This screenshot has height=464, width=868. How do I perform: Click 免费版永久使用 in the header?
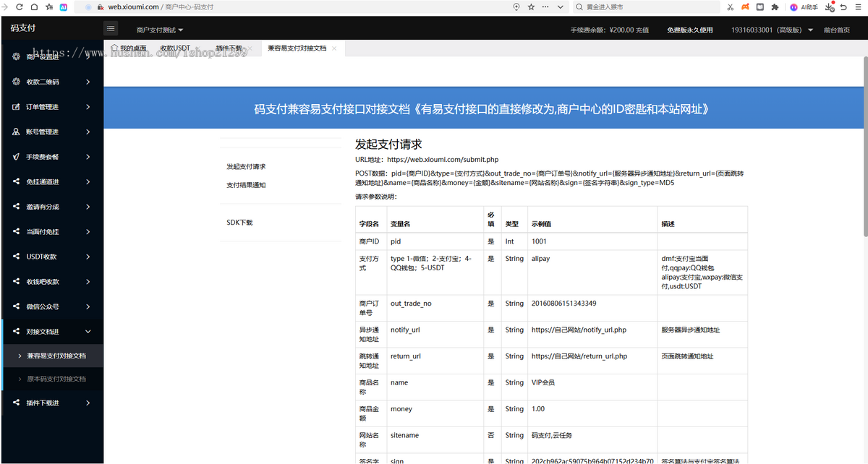pyautogui.click(x=689, y=30)
